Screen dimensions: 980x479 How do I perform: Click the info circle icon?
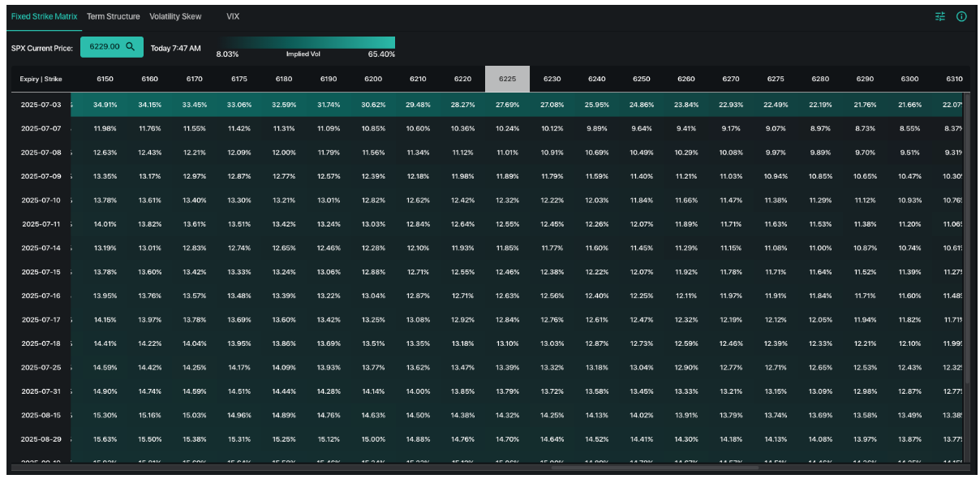961,16
